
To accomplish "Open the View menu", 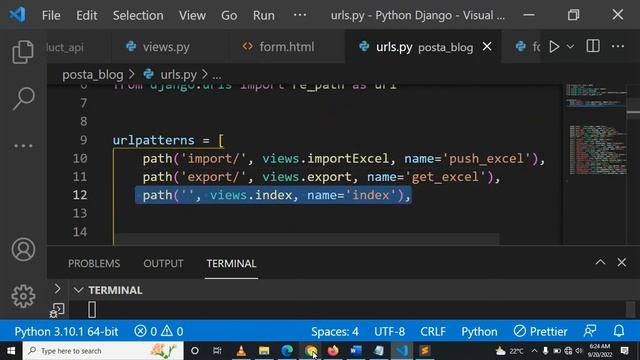I will pos(192,16).
